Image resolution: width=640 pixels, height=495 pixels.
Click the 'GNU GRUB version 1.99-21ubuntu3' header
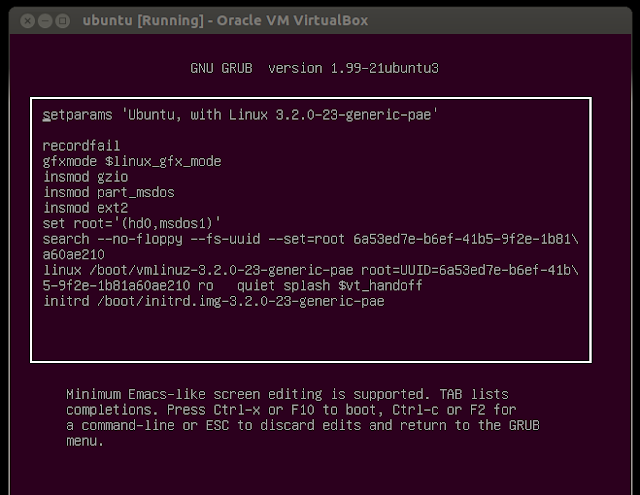[315, 68]
